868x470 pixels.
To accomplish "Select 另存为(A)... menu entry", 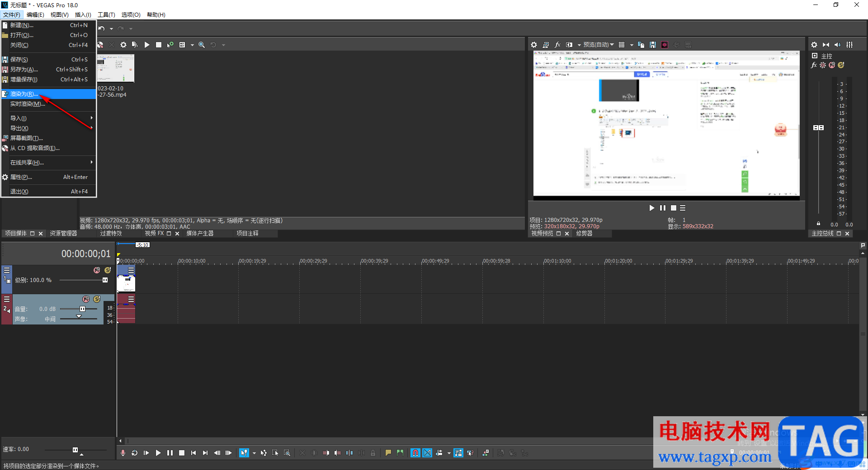I will click(x=48, y=70).
